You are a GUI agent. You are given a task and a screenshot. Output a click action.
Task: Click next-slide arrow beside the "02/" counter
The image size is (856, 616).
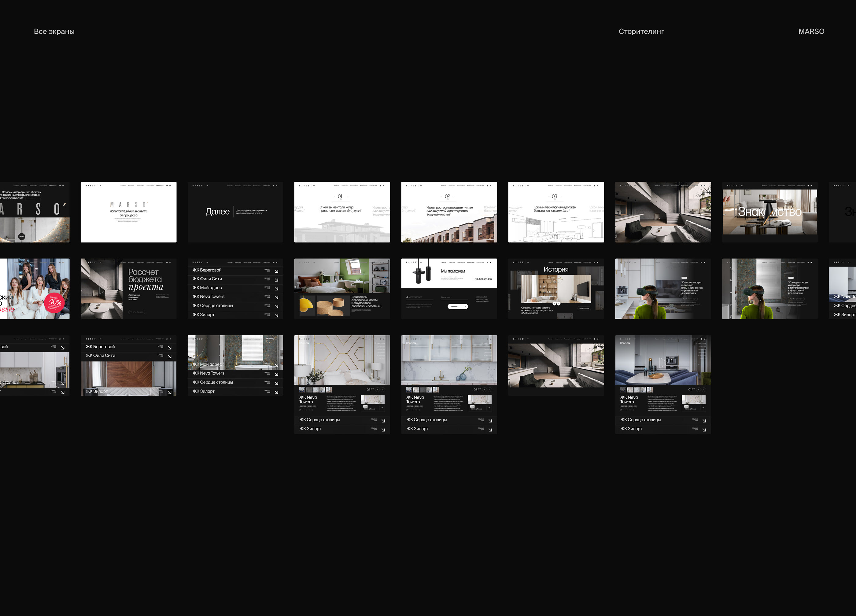point(383,389)
